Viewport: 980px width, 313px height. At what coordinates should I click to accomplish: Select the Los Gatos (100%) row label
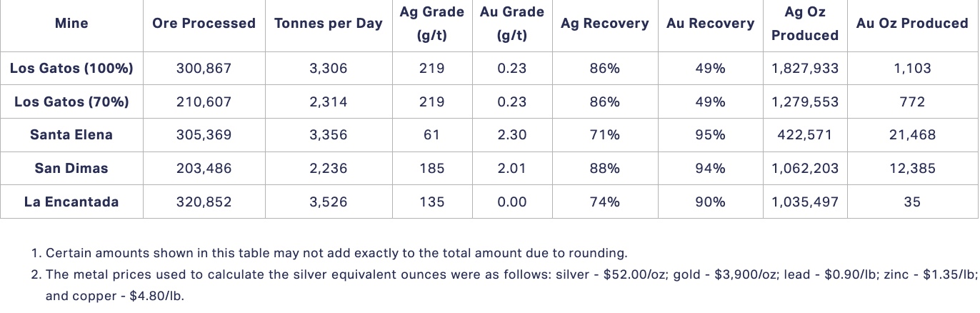(71, 69)
